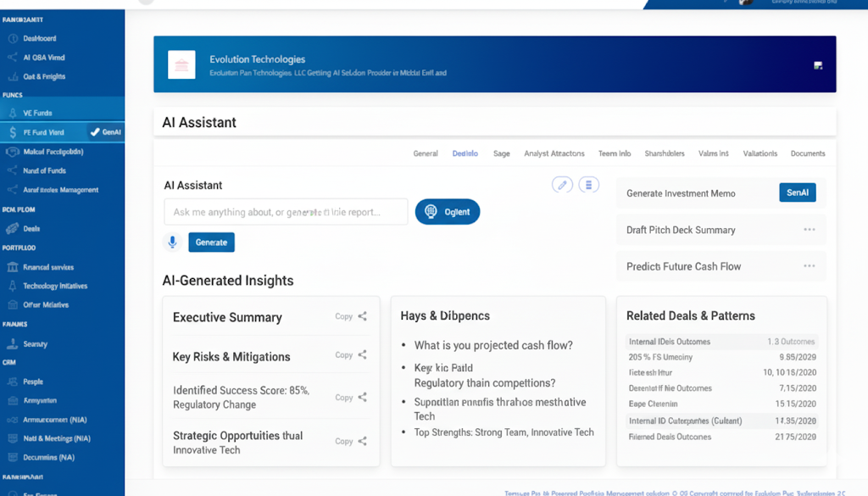Click the Ask me anything input field

coord(286,212)
